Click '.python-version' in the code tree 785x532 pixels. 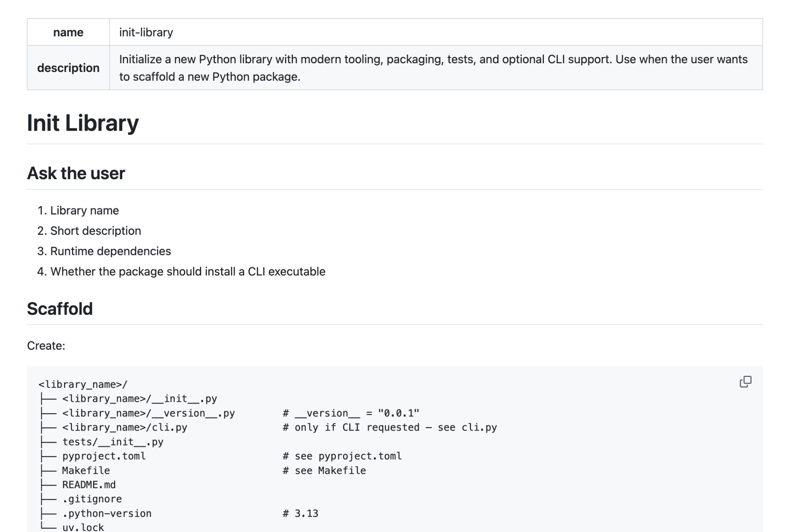[x=107, y=513]
